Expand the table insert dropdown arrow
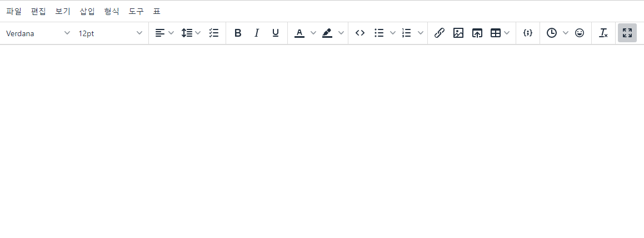Screen dimensions: 644x238 point(507,33)
